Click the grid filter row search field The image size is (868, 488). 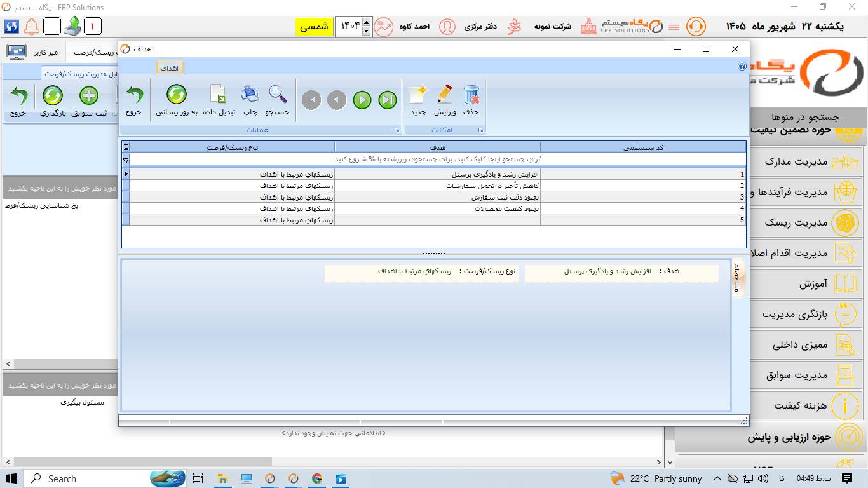(x=438, y=159)
